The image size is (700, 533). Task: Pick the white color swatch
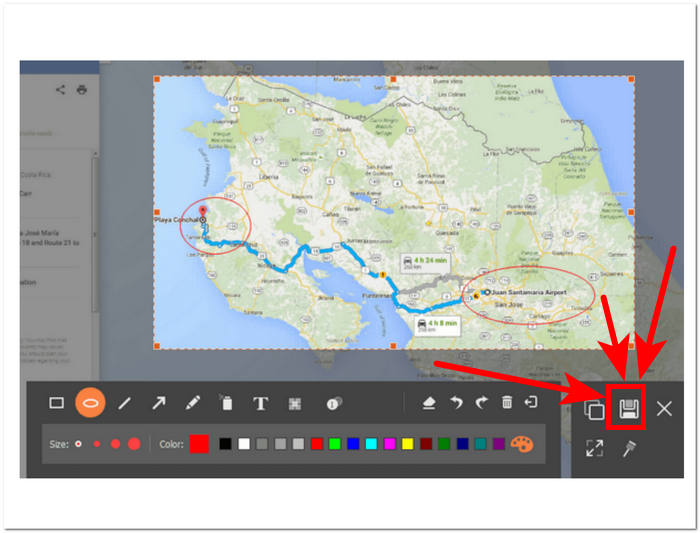244,444
